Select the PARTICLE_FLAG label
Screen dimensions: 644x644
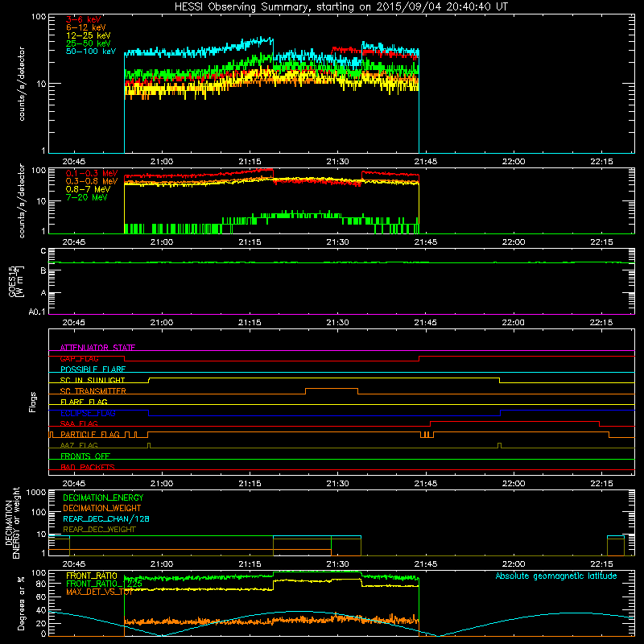click(x=90, y=435)
